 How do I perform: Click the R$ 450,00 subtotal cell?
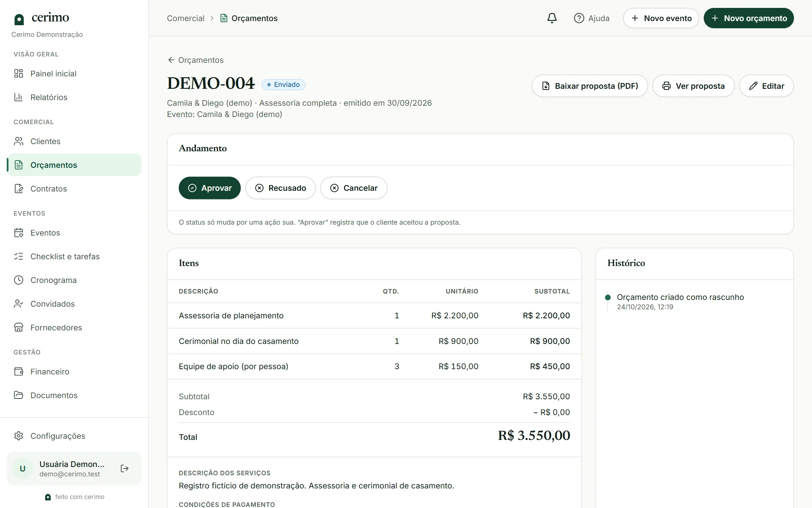(x=550, y=367)
